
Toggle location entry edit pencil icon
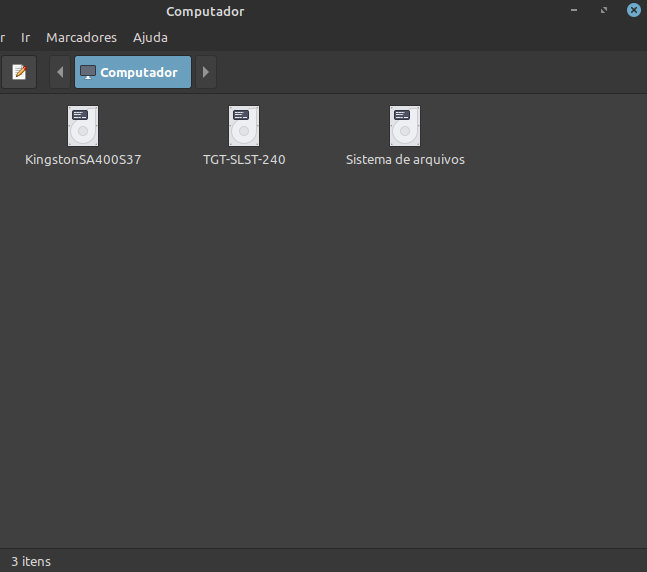(19, 72)
